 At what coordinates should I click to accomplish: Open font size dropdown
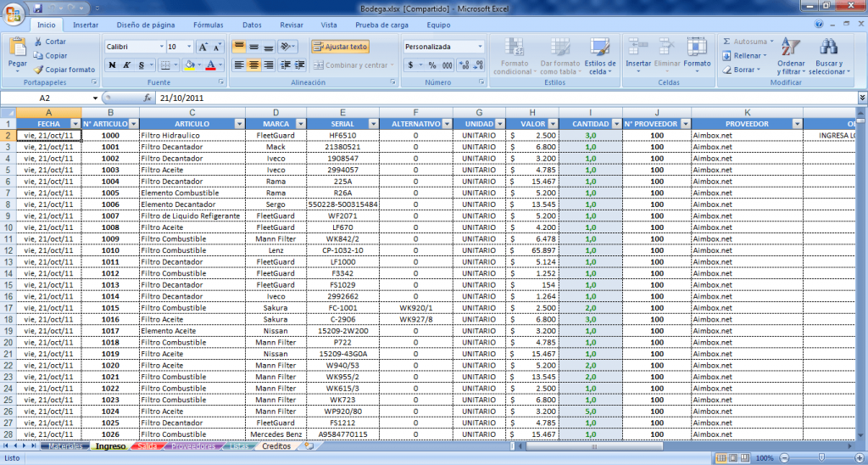pyautogui.click(x=189, y=48)
